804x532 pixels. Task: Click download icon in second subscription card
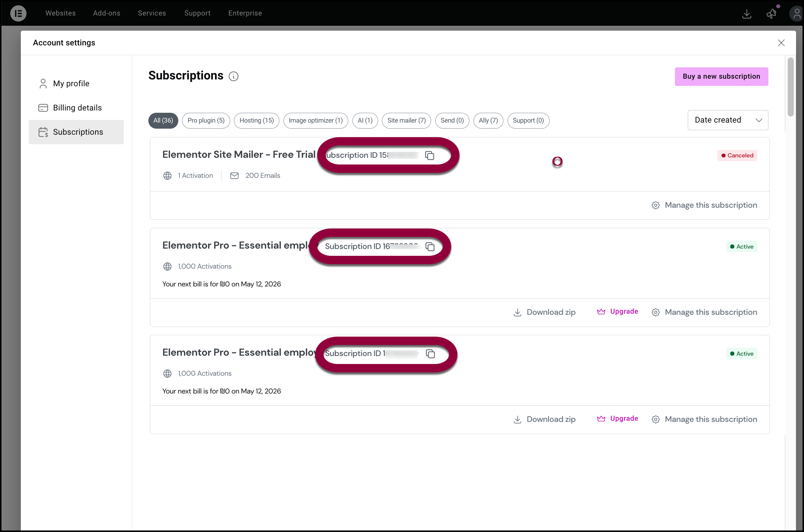click(517, 313)
